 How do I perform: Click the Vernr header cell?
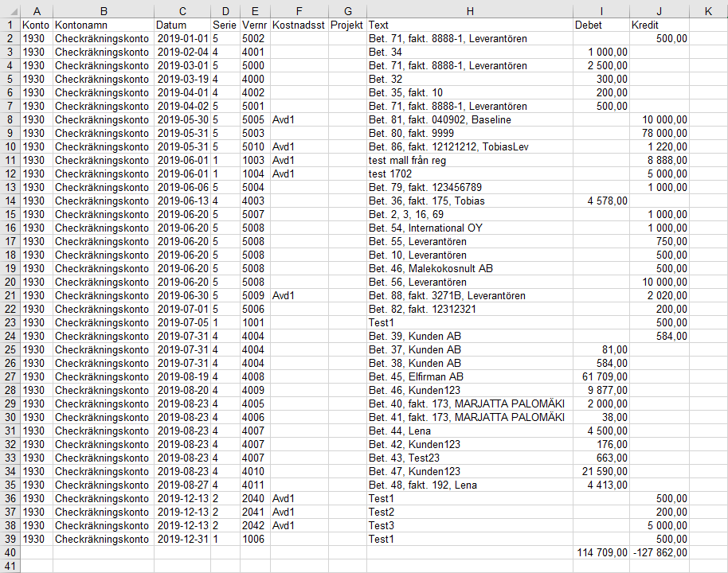[x=255, y=25]
